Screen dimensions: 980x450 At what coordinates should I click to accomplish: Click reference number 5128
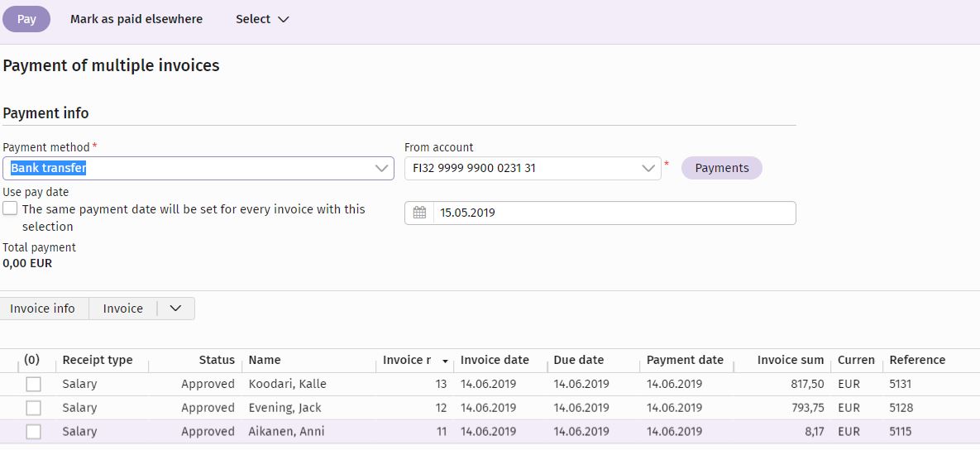click(901, 408)
